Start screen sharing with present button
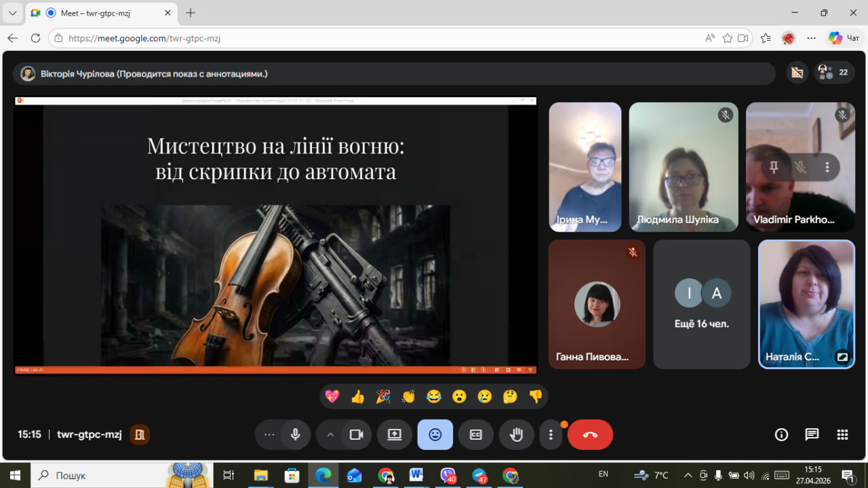This screenshot has width=868, height=488. coord(395,435)
